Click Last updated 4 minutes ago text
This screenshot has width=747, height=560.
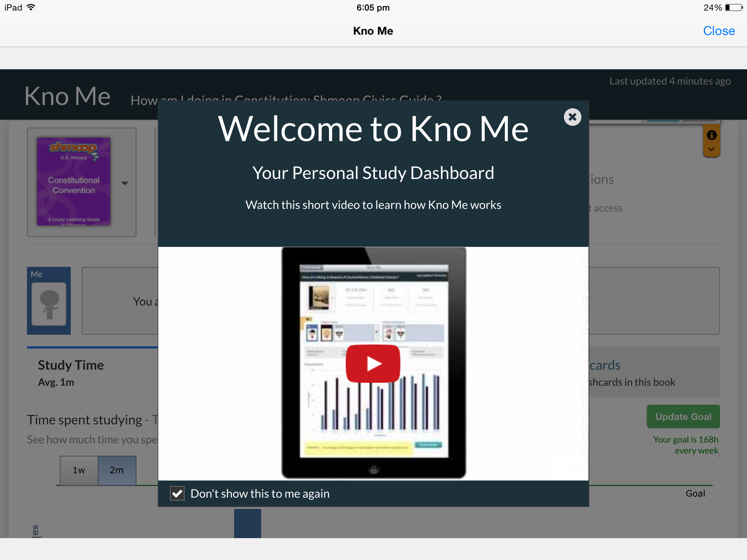pos(670,81)
